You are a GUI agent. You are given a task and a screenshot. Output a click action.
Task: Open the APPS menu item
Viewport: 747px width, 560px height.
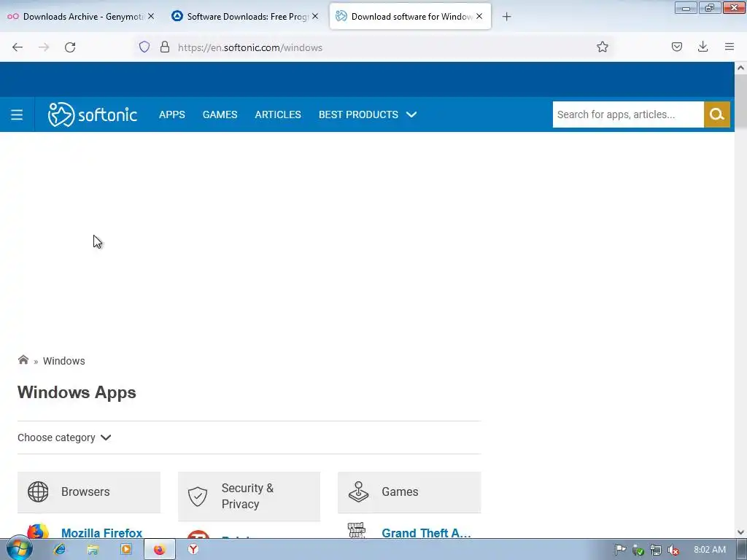(172, 114)
